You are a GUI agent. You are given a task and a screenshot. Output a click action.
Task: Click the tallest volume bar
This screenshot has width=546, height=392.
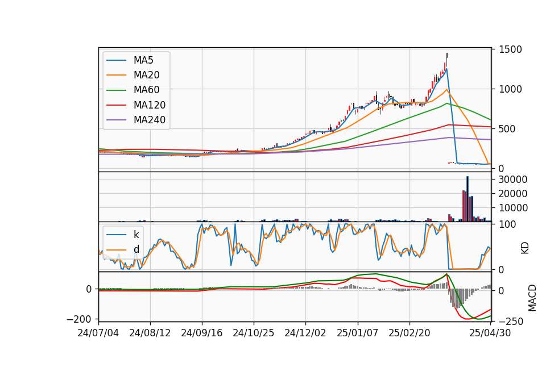click(x=468, y=199)
